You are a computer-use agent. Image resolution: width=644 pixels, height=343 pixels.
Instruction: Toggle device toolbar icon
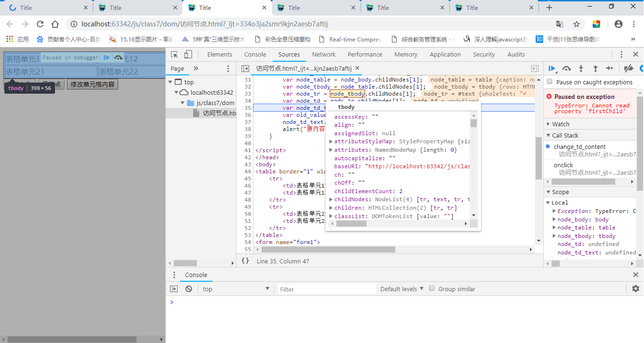[188, 55]
